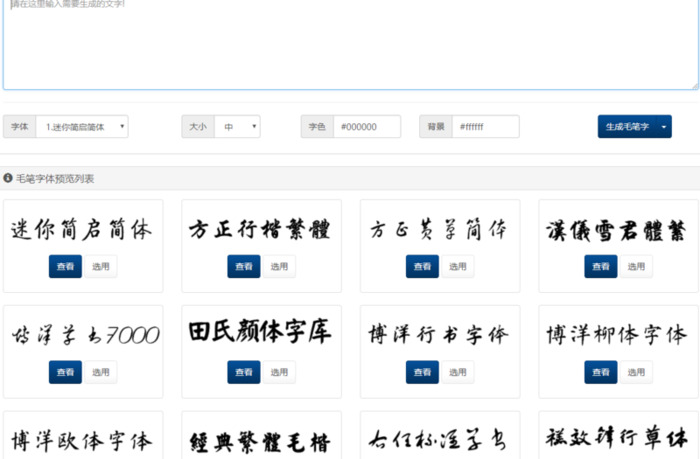Click 查看 under 迷你简启简体
The height and width of the screenshot is (459, 700).
[x=65, y=267]
